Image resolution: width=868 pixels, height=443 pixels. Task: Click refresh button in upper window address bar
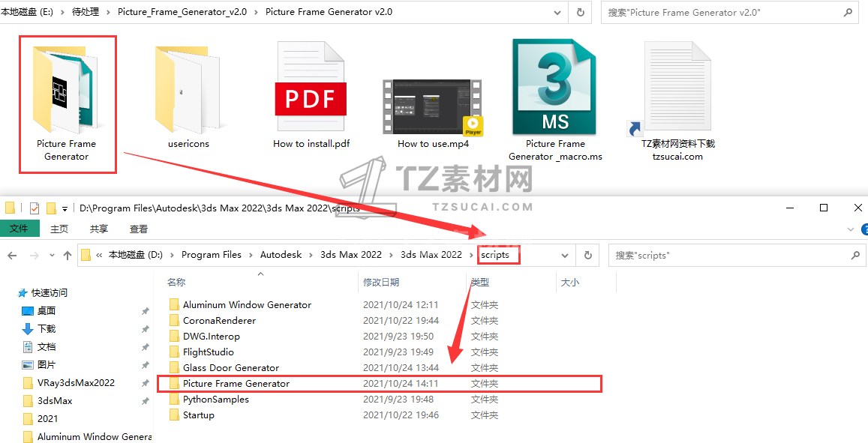pos(580,11)
